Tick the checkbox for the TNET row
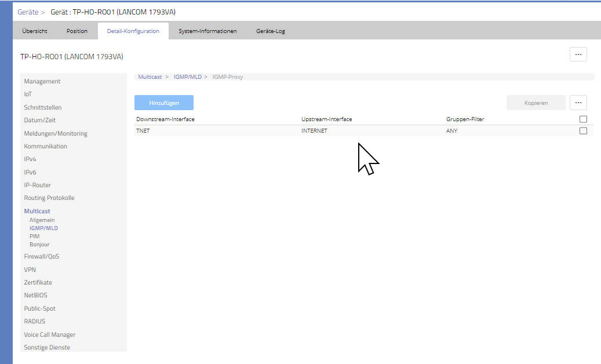The image size is (601, 364). click(583, 130)
